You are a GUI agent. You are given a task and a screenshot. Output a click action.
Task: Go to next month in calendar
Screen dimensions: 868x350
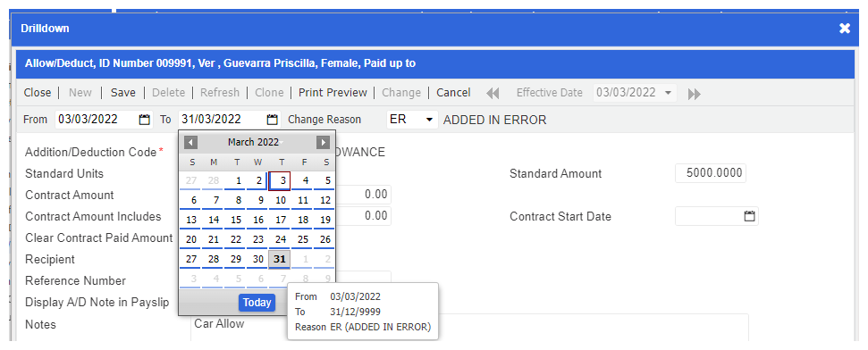tap(324, 143)
